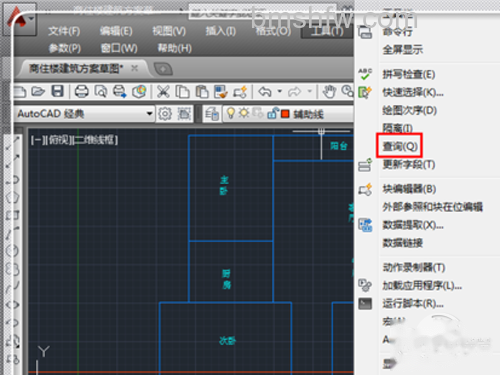This screenshot has height=375, width=500.
Task: Open the 窗口(W) menu
Action: [119, 48]
